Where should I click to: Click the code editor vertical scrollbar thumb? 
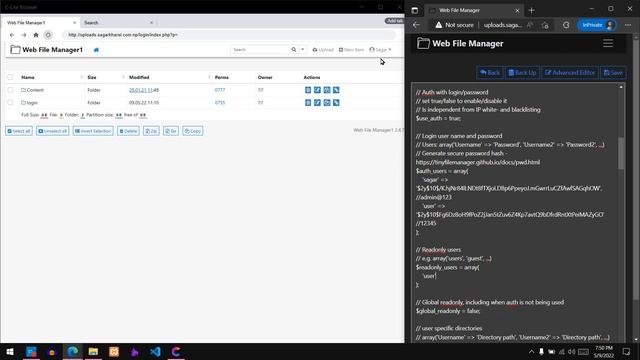pos(621,153)
